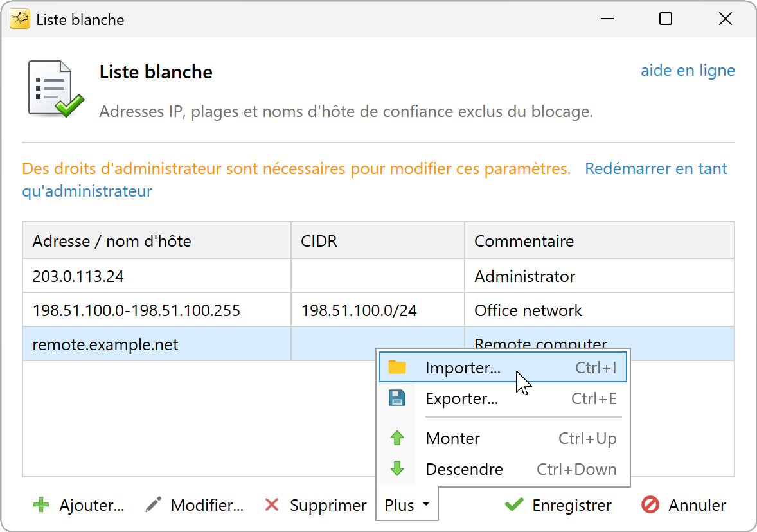
Task: Click the green checkmark Enregistrer icon
Action: [x=514, y=505]
